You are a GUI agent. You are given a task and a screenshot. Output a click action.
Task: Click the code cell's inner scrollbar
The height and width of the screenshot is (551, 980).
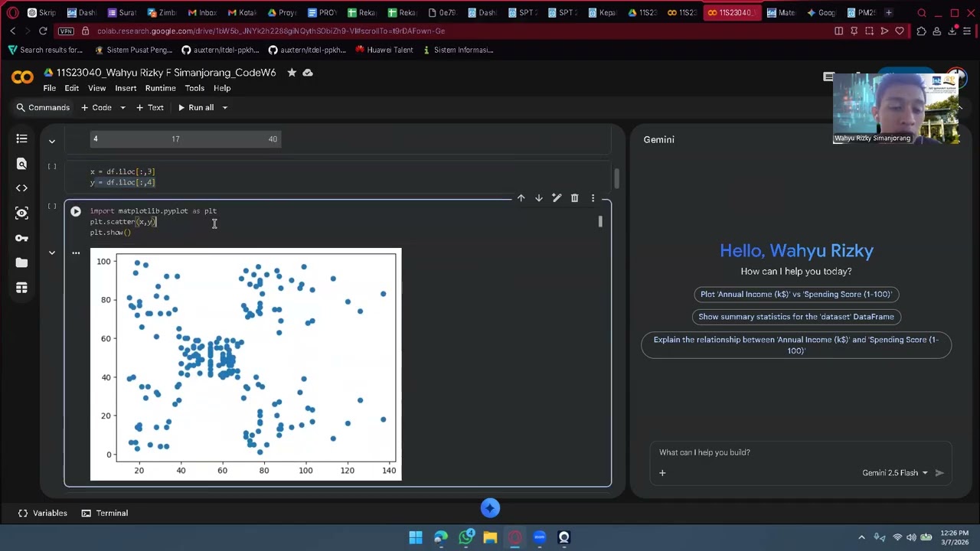pyautogui.click(x=600, y=221)
